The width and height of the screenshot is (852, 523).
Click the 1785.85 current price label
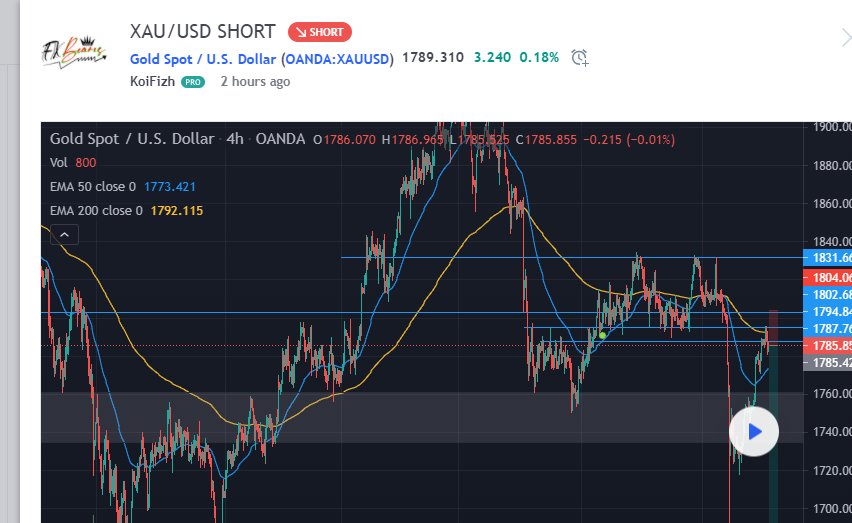point(828,345)
